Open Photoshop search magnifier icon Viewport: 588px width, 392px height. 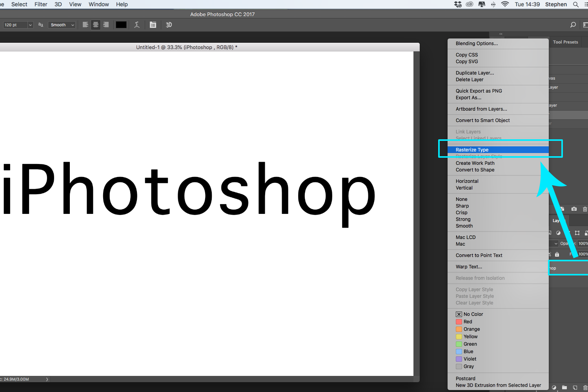(573, 25)
